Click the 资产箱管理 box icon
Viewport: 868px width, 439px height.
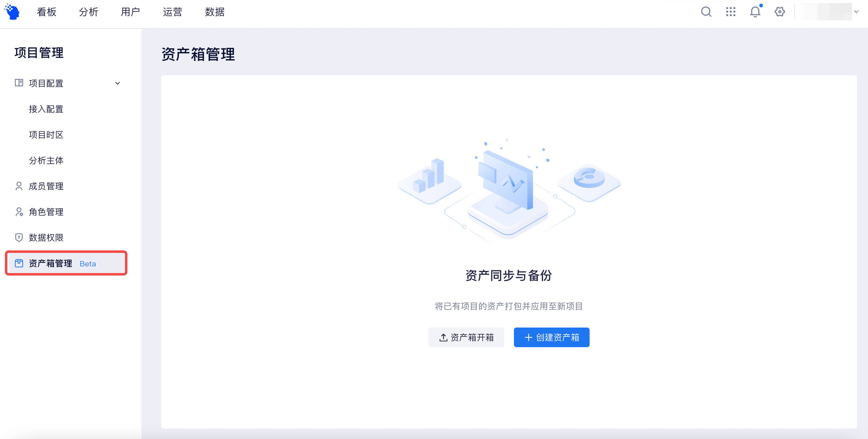19,263
